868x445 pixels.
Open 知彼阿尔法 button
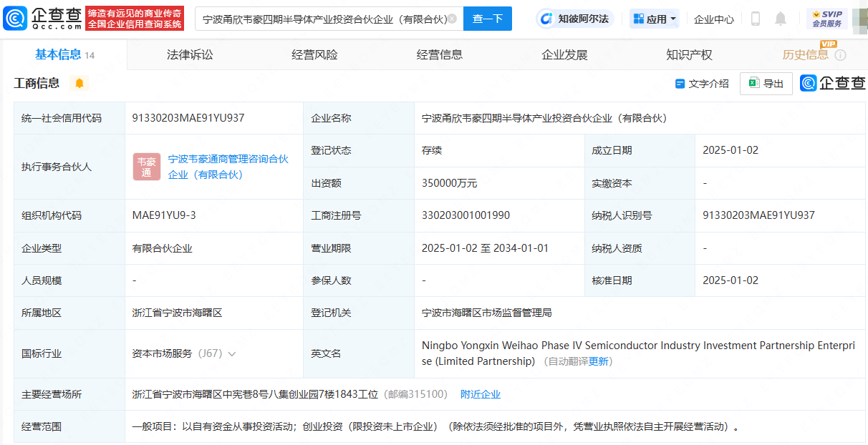click(x=575, y=19)
